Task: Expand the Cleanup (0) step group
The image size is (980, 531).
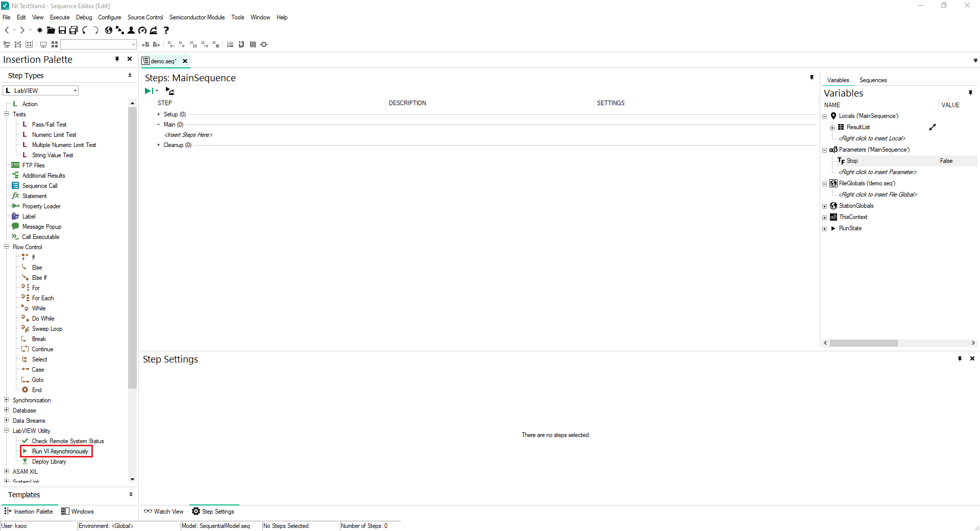Action: [x=159, y=145]
